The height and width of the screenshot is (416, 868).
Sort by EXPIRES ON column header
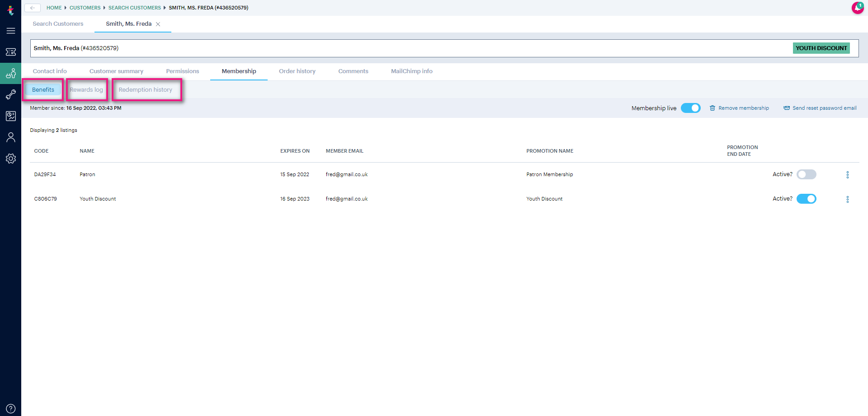(295, 151)
